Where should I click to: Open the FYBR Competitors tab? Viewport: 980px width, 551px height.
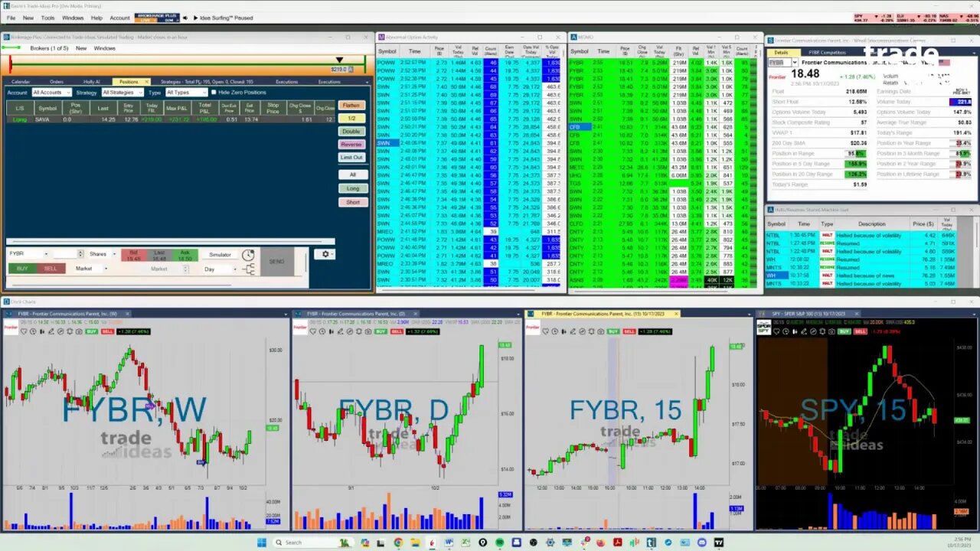point(828,53)
